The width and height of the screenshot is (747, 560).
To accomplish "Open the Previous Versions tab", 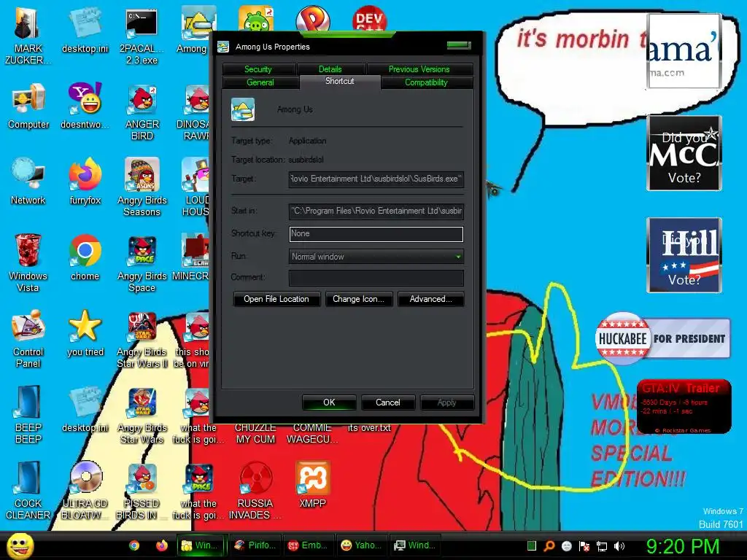I will click(x=419, y=69).
